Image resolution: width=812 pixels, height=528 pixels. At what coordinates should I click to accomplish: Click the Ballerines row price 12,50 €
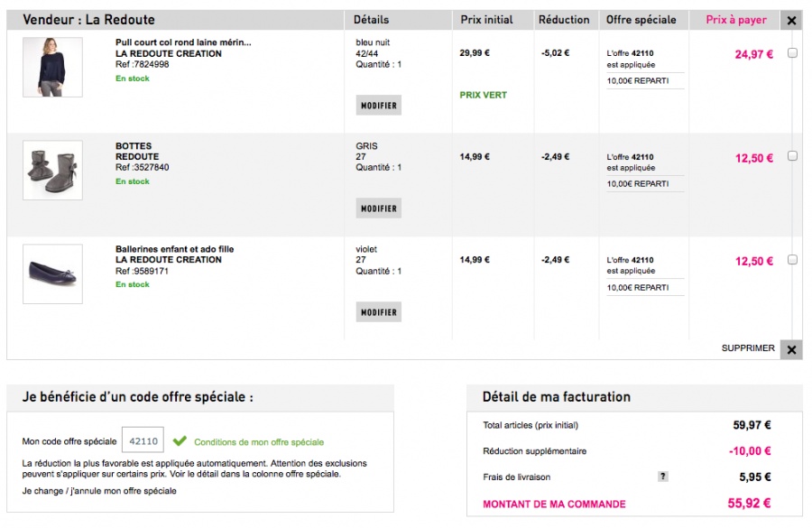pyautogui.click(x=754, y=261)
